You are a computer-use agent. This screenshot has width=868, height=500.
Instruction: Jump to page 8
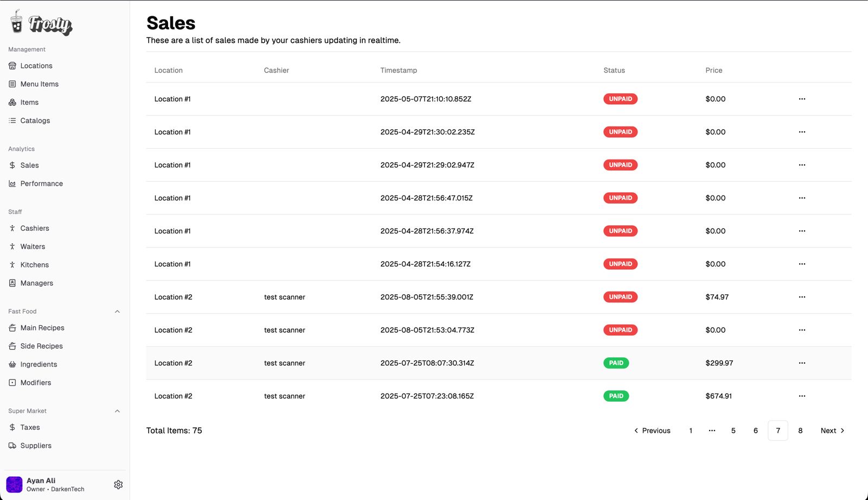point(800,431)
